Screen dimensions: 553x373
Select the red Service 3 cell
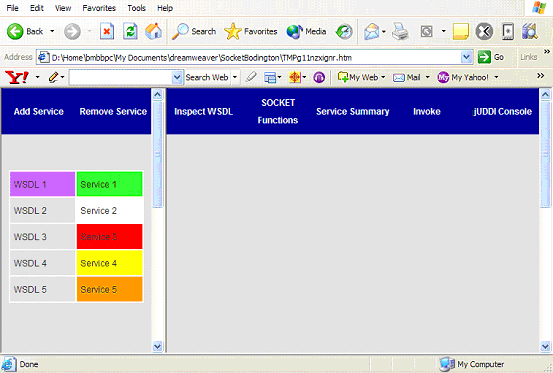110,237
